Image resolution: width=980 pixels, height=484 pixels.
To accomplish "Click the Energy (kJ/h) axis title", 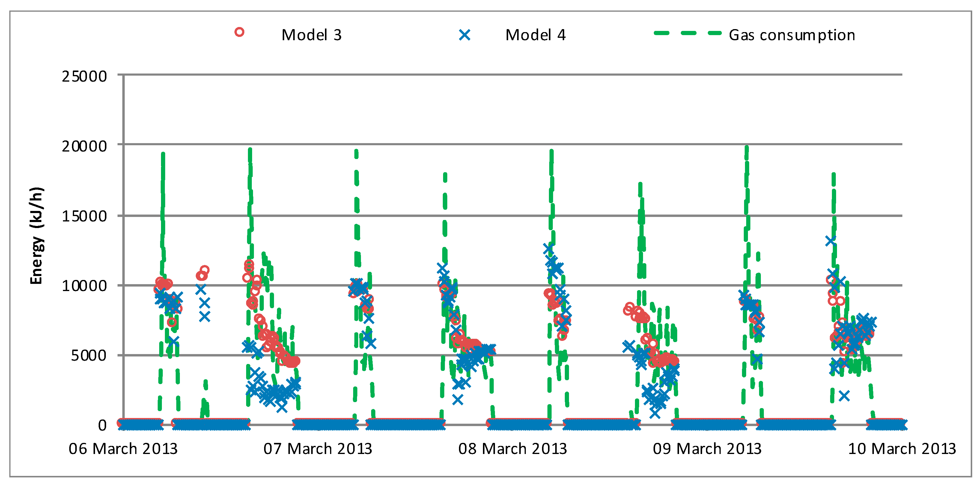I will [x=37, y=236].
